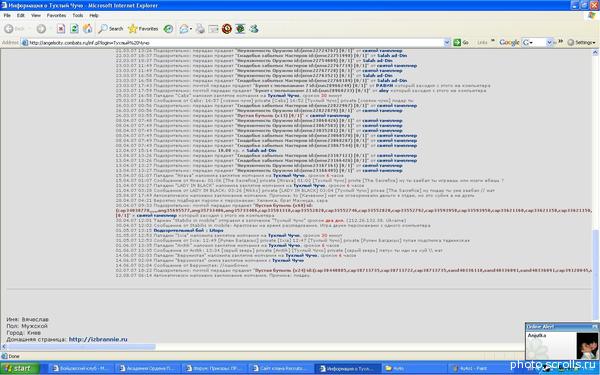Viewport: 600px width, 375px height.
Task: Go to the Home page icon
Action: click(x=88, y=29)
